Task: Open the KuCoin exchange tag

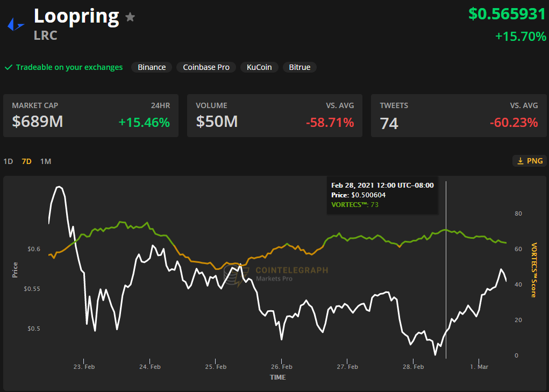Action: point(259,67)
